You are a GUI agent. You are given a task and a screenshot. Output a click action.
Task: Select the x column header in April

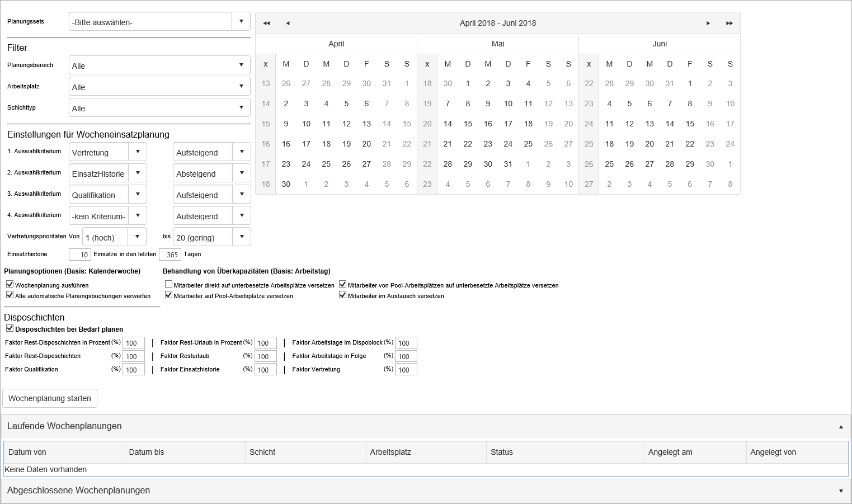(266, 64)
